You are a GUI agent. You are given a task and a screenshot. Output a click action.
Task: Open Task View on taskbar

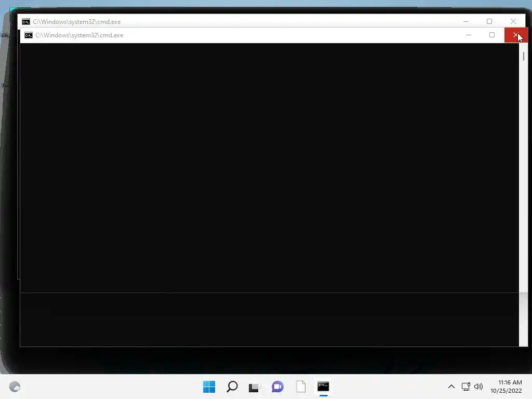click(254, 387)
